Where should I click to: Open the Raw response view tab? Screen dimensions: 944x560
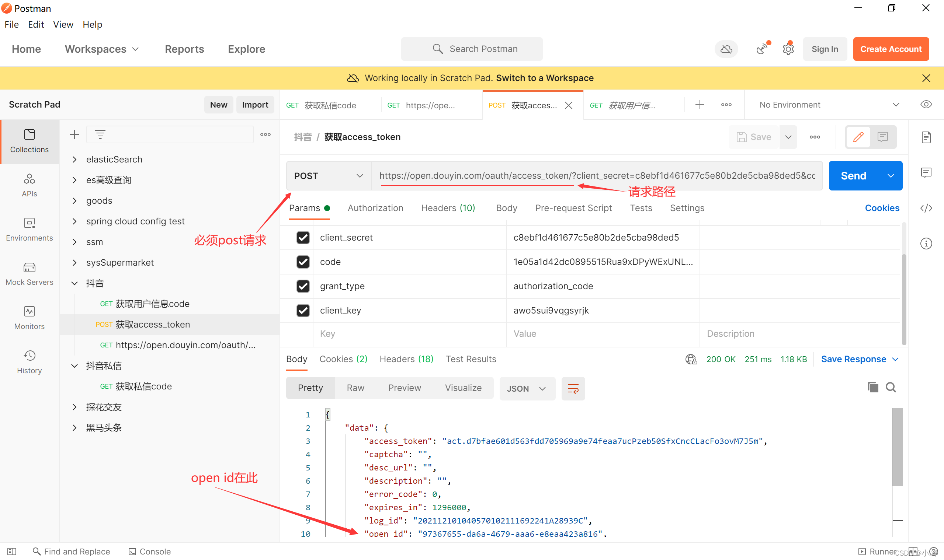[x=355, y=388]
